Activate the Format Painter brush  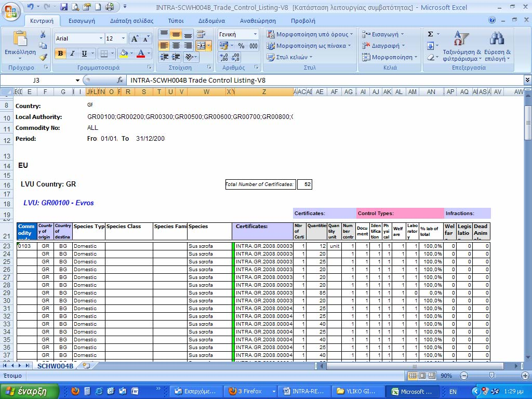pos(43,57)
